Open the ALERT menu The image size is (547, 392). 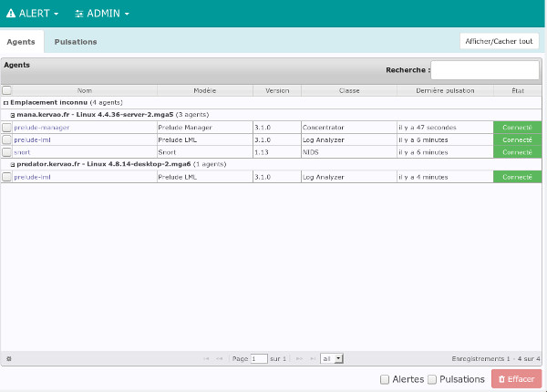32,14
